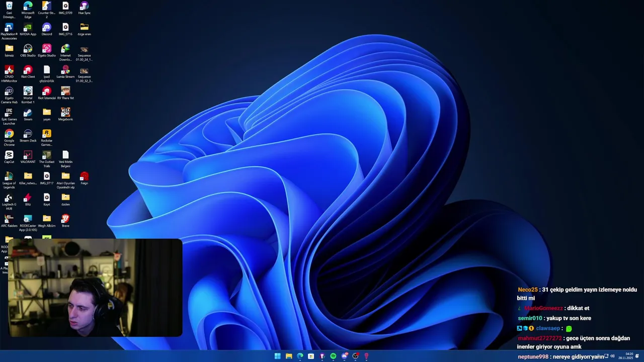Select the RV There Yet shortcut

pyautogui.click(x=65, y=93)
